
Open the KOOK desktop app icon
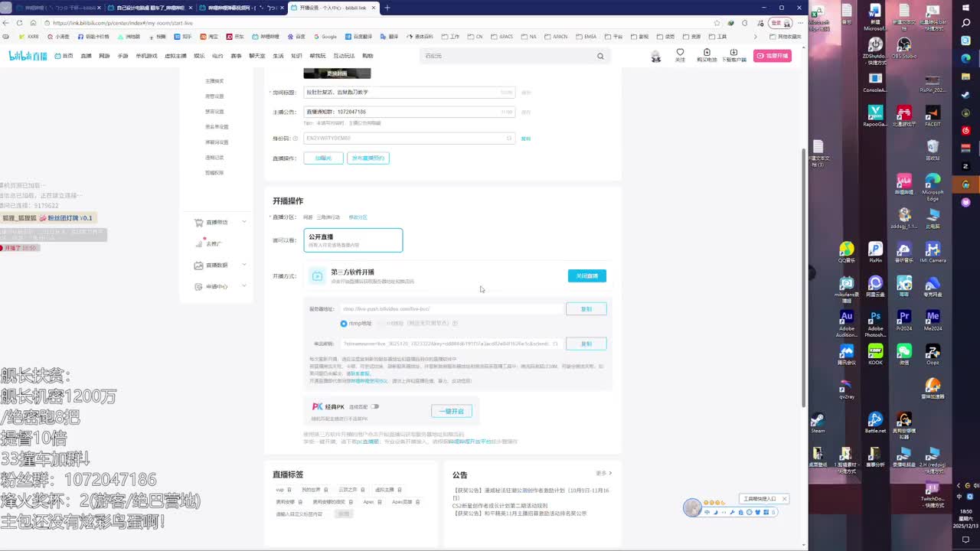(875, 354)
